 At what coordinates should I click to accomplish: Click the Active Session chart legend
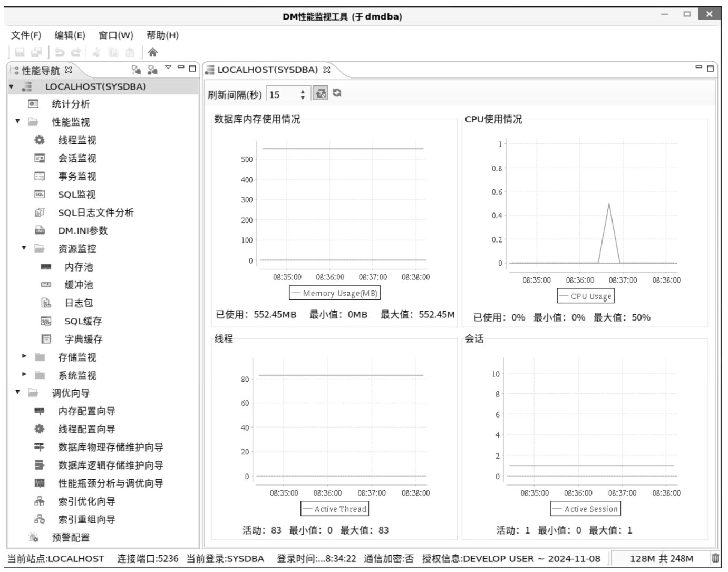pyautogui.click(x=586, y=509)
